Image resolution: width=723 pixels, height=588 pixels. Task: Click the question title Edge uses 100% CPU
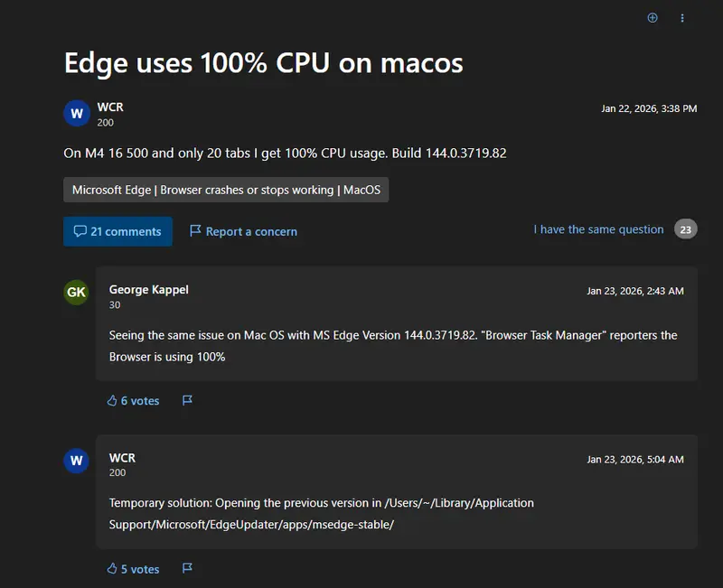262,63
